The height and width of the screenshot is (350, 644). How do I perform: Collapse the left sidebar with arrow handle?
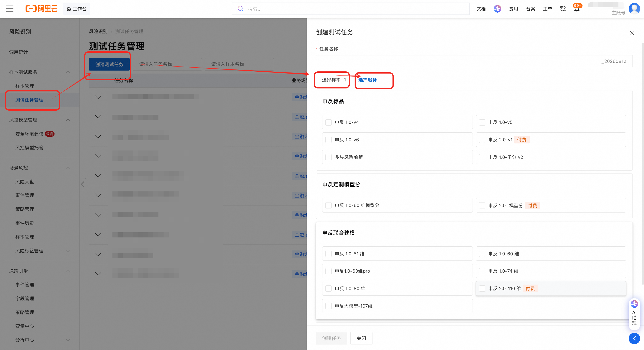click(x=83, y=184)
